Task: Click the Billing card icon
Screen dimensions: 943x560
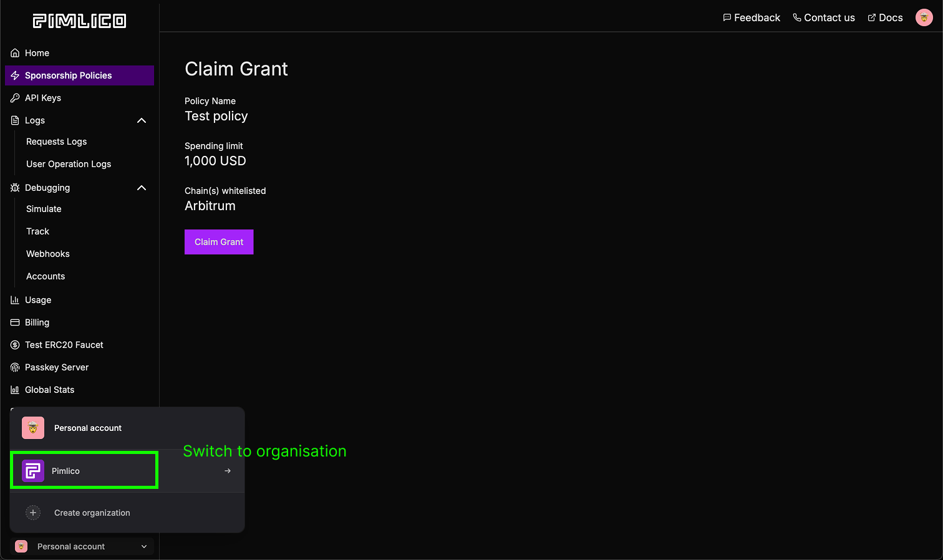Action: [15, 322]
